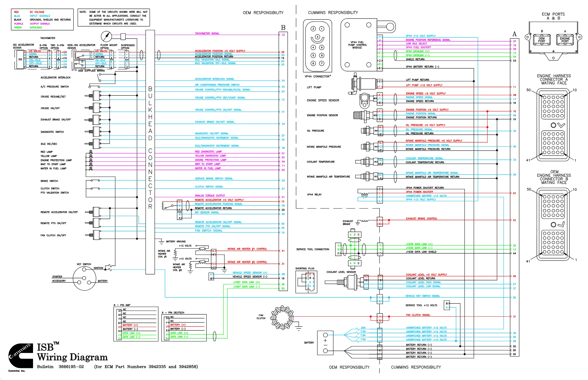Click the oil pressure sensor drawing
Image resolution: width=588 pixels, height=380 pixels.
[369, 130]
